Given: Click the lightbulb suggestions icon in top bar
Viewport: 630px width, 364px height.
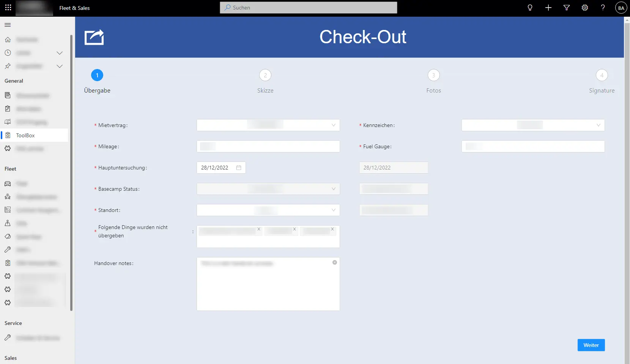Looking at the screenshot, I should tap(530, 8).
